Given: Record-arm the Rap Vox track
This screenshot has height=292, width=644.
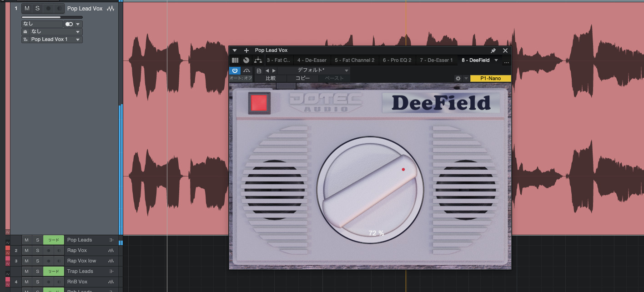Looking at the screenshot, I should (48, 251).
